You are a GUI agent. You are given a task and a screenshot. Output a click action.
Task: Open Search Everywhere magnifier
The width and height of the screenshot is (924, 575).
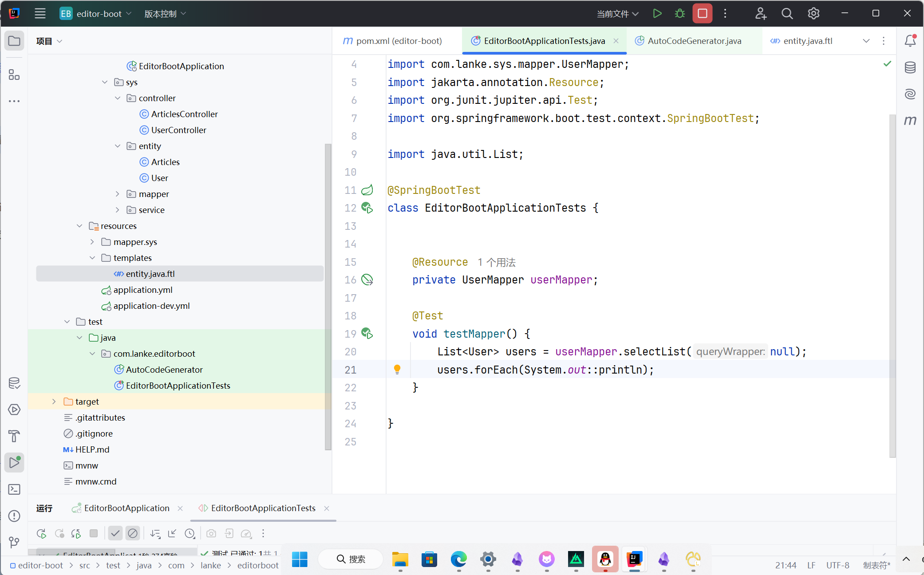click(787, 14)
